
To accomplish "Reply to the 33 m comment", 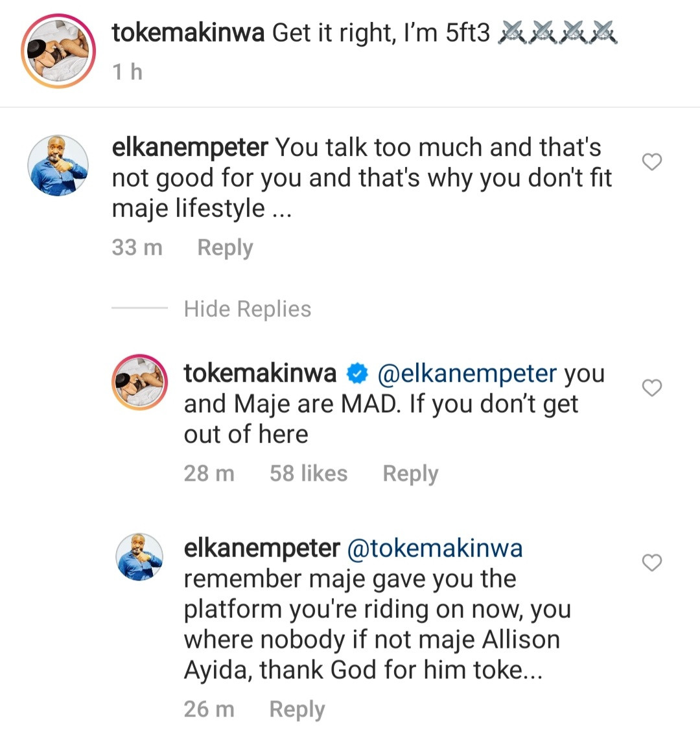I will tap(225, 247).
